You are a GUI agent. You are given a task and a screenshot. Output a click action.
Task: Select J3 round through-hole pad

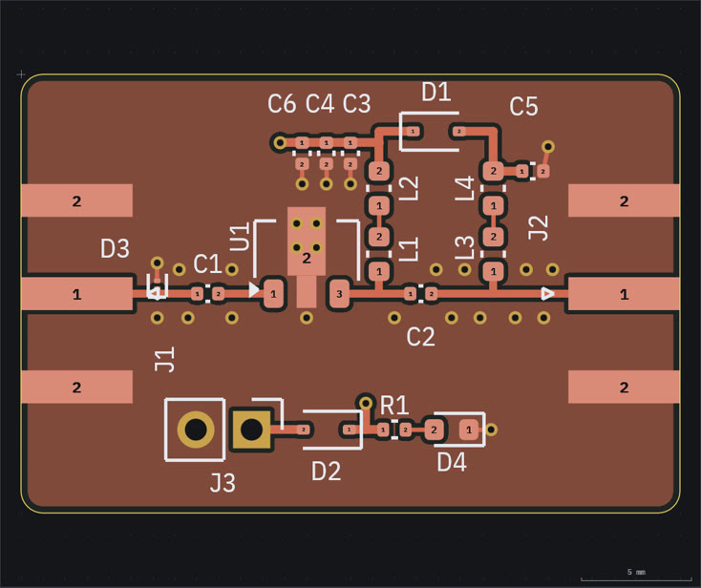[x=196, y=430]
